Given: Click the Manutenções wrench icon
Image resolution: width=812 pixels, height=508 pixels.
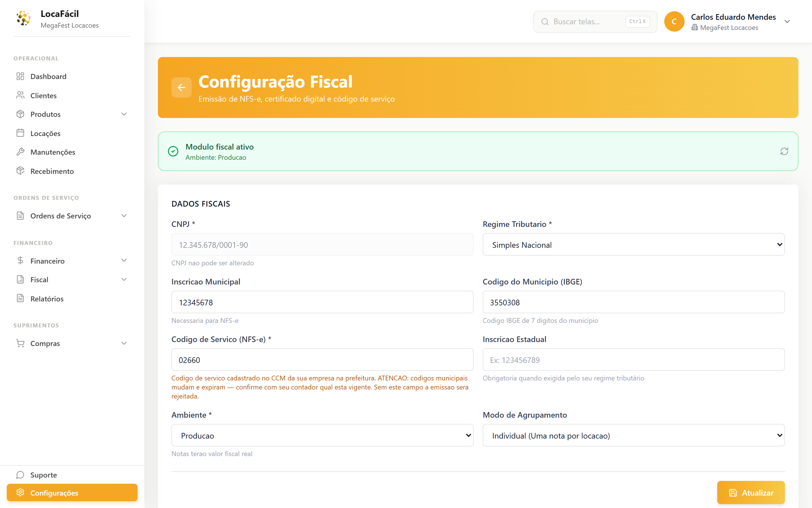Looking at the screenshot, I should coord(20,152).
